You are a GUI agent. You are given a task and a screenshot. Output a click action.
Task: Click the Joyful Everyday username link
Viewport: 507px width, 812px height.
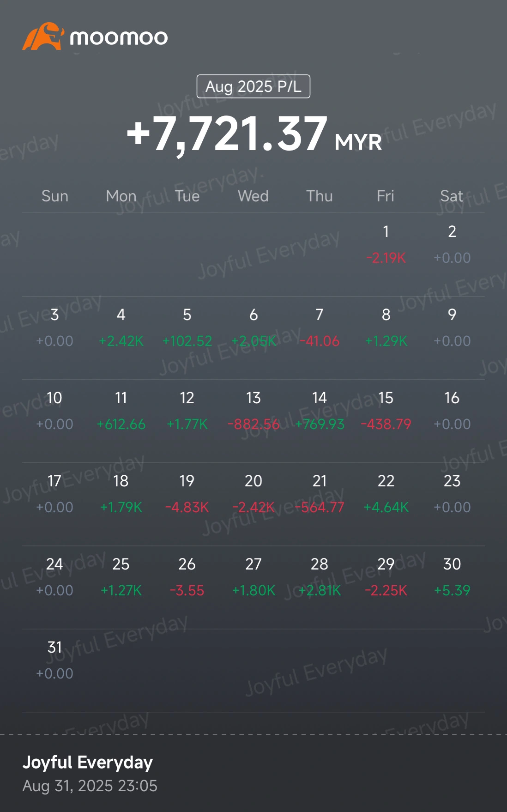tap(88, 762)
